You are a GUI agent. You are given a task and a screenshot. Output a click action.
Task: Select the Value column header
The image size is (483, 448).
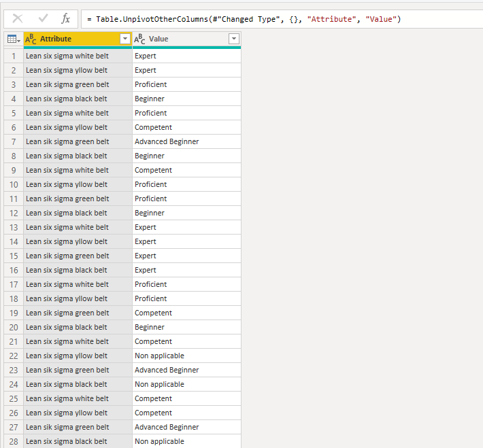click(x=186, y=39)
